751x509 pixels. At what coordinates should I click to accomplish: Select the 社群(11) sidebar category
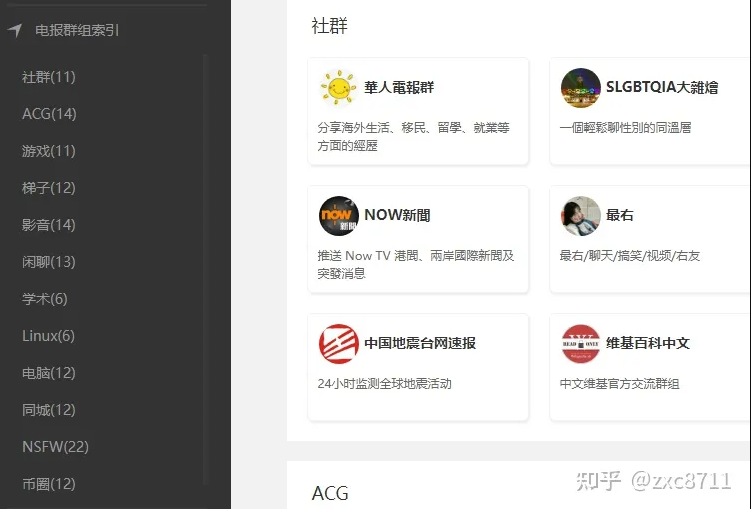[x=49, y=77]
